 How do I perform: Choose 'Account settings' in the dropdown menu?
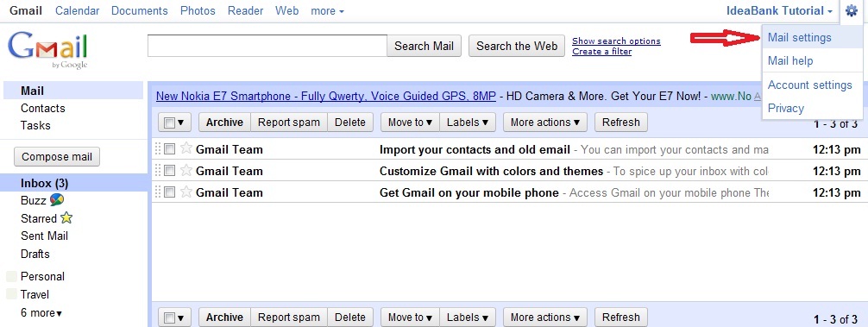[810, 85]
